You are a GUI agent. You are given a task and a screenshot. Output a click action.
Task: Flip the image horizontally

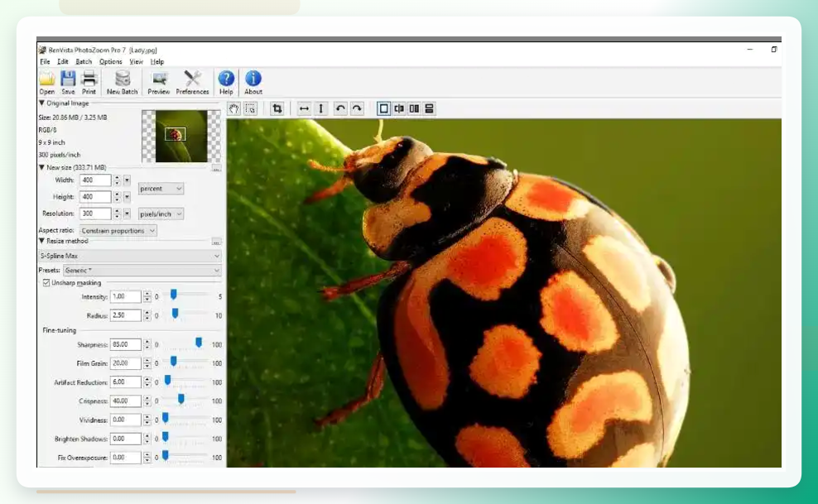click(x=304, y=108)
